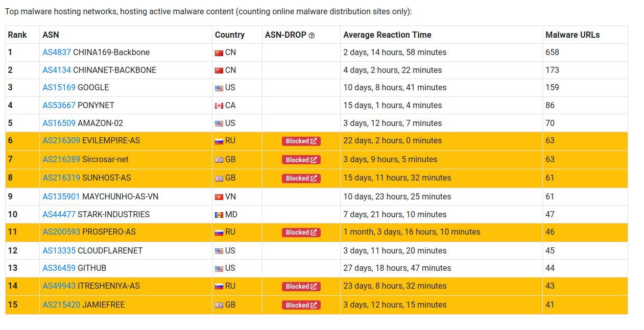
Task: Open AS15169 GOOGLE ASN link
Action: (59, 87)
